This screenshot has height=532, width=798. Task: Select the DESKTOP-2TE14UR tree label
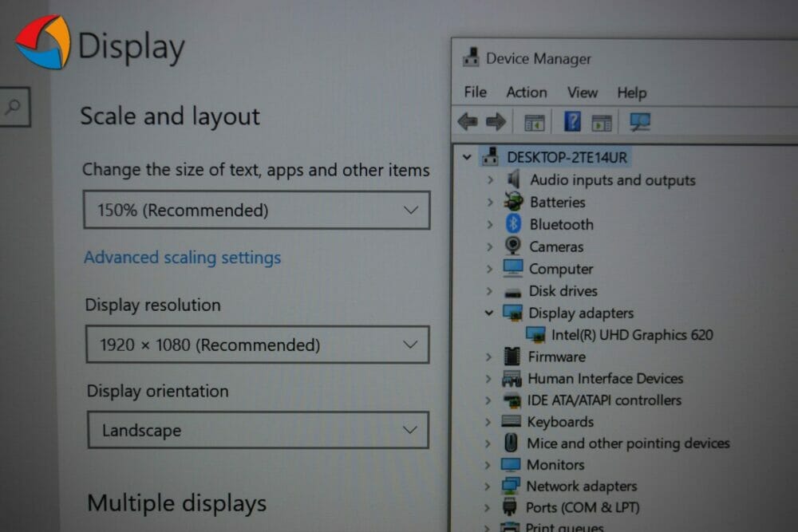pyautogui.click(x=567, y=157)
